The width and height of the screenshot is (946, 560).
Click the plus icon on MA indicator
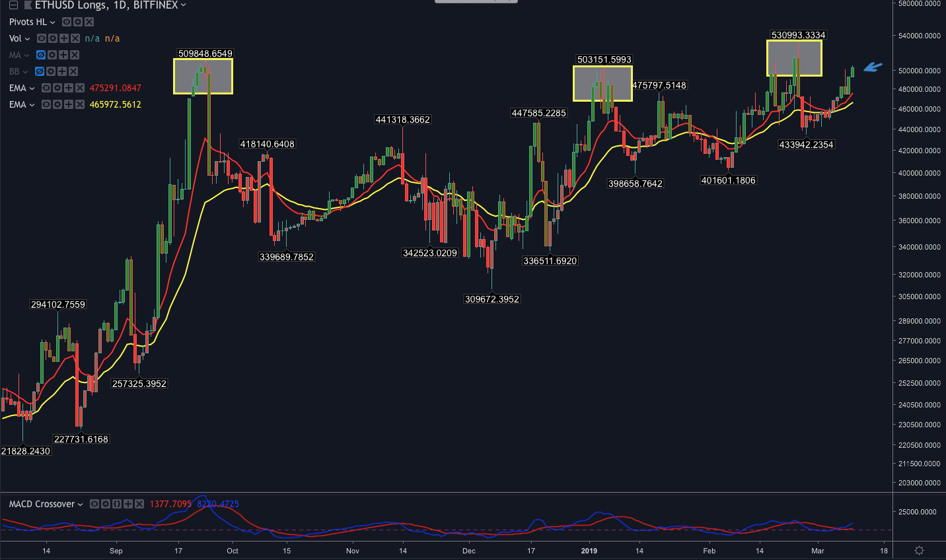(63, 55)
